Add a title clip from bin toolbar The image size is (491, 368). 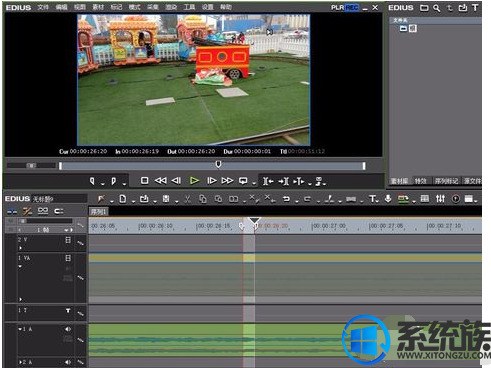click(x=475, y=8)
